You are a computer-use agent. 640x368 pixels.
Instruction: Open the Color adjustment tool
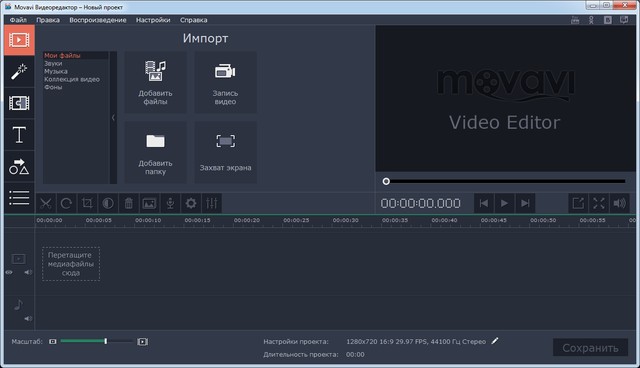point(108,203)
